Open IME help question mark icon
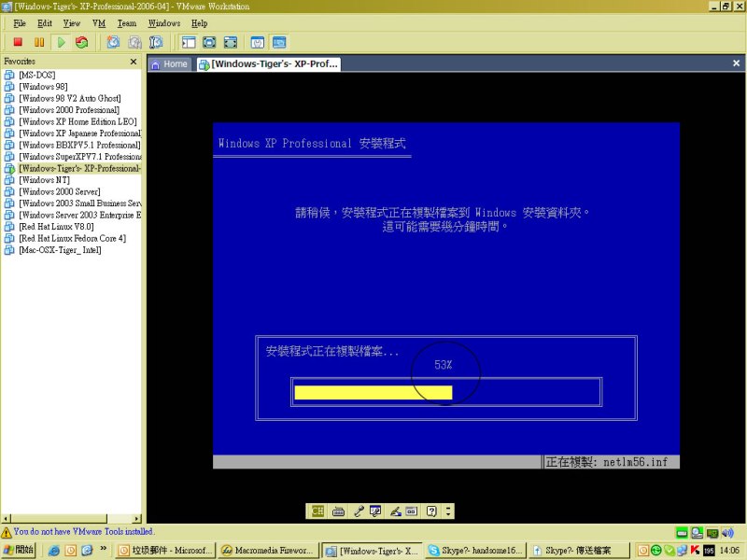Screen dimensions: 747x560 pyautogui.click(x=431, y=511)
